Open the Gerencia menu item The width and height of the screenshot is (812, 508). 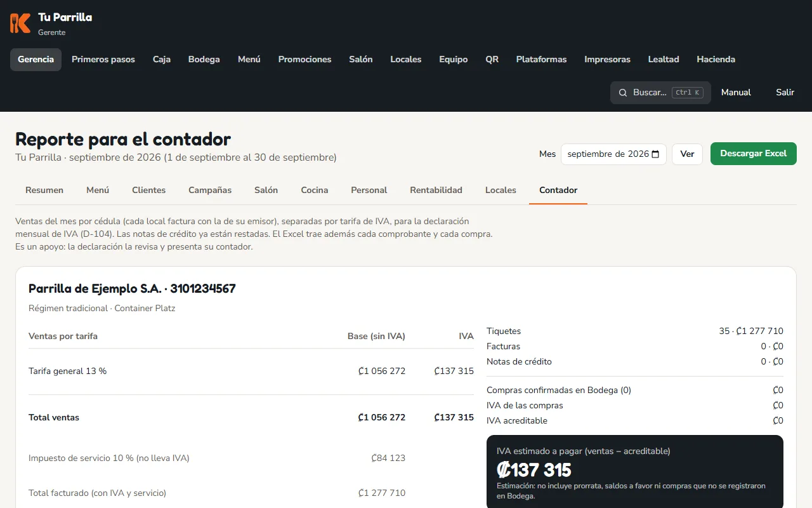click(36, 60)
